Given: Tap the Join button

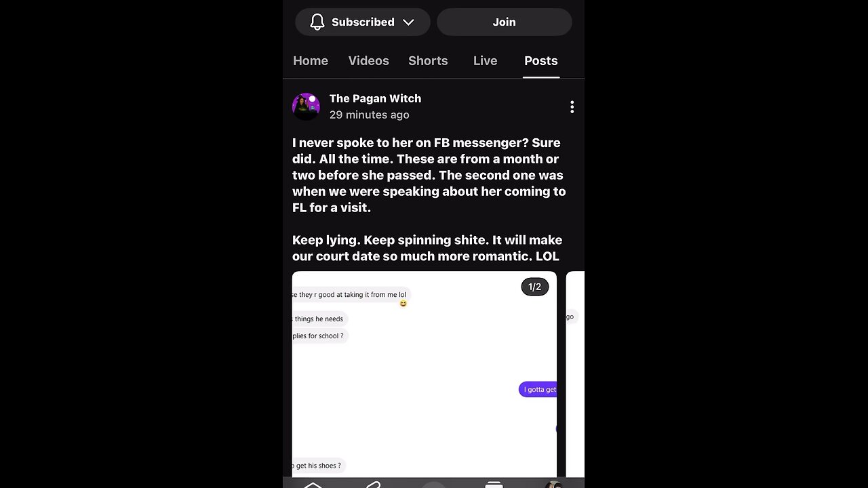Looking at the screenshot, I should coord(504,22).
